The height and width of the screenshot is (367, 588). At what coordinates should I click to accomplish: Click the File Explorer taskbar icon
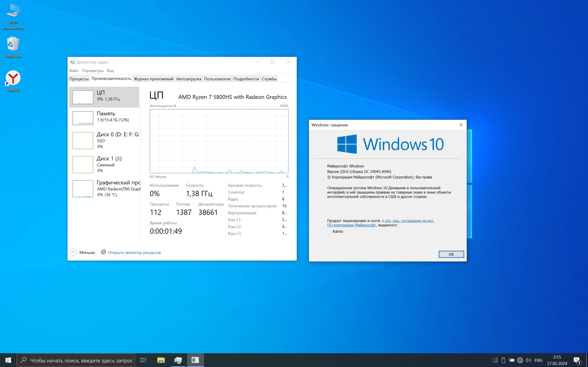click(161, 360)
